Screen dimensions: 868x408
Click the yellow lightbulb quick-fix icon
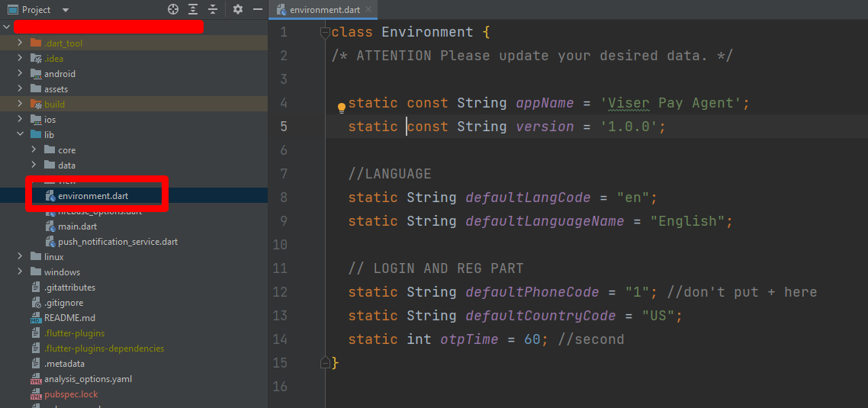click(x=342, y=108)
